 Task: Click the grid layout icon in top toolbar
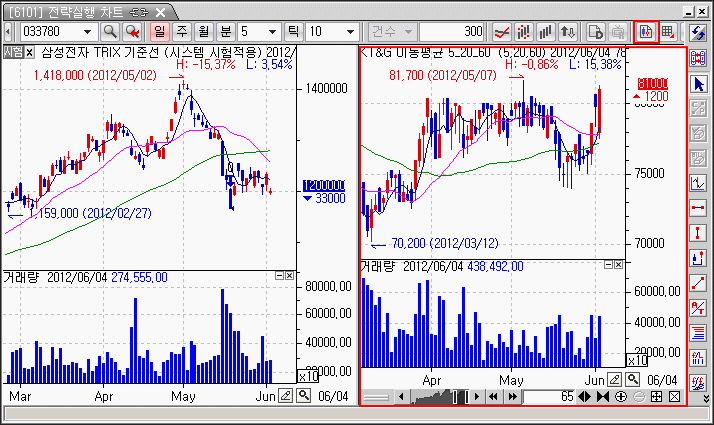pyautogui.click(x=667, y=31)
